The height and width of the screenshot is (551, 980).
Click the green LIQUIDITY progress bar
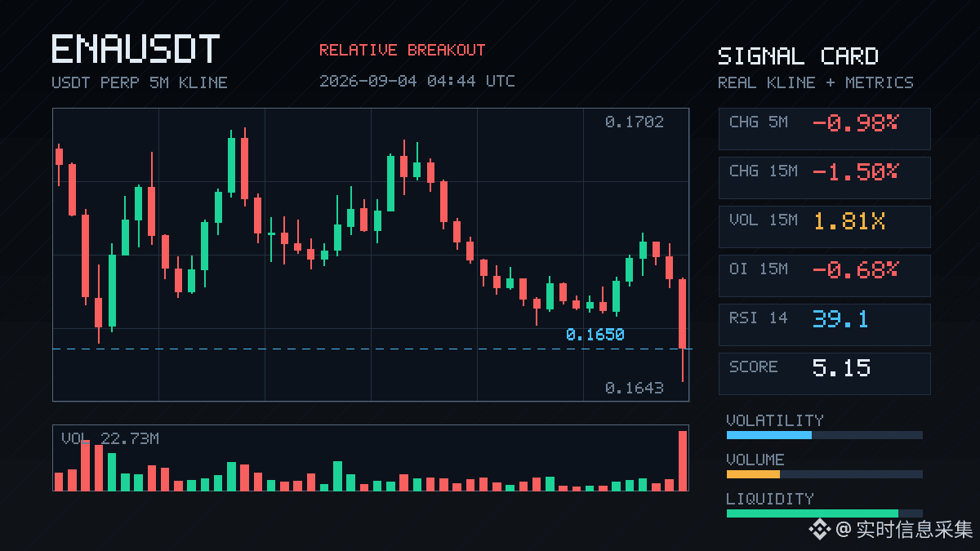tap(824, 513)
